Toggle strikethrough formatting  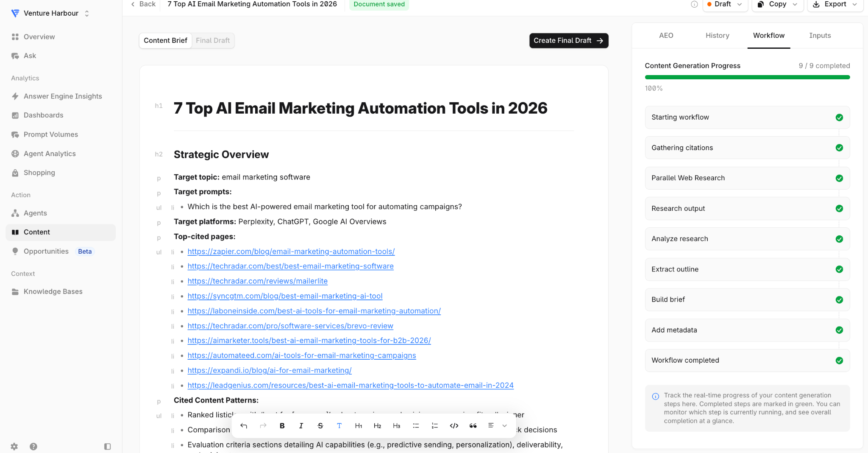(x=320, y=425)
